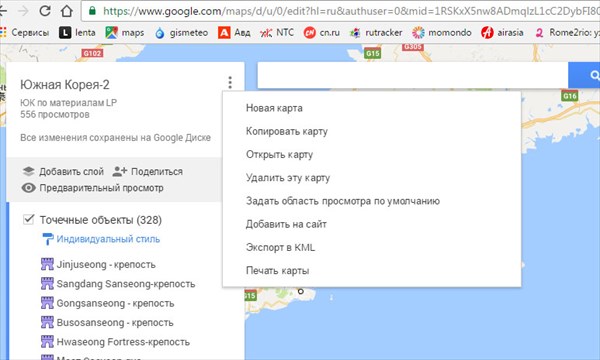
Task: Open the airasia bookmark
Action: (x=502, y=33)
